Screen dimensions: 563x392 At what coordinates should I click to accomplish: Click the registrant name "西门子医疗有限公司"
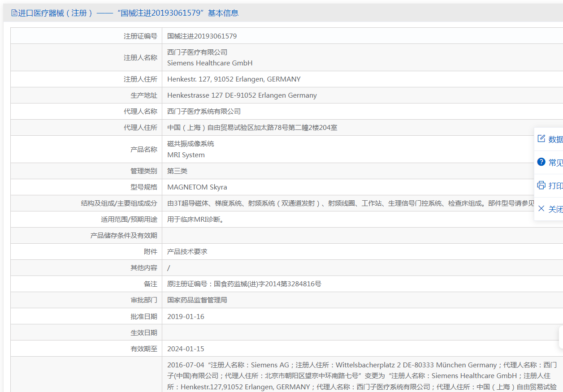pyautogui.click(x=197, y=52)
